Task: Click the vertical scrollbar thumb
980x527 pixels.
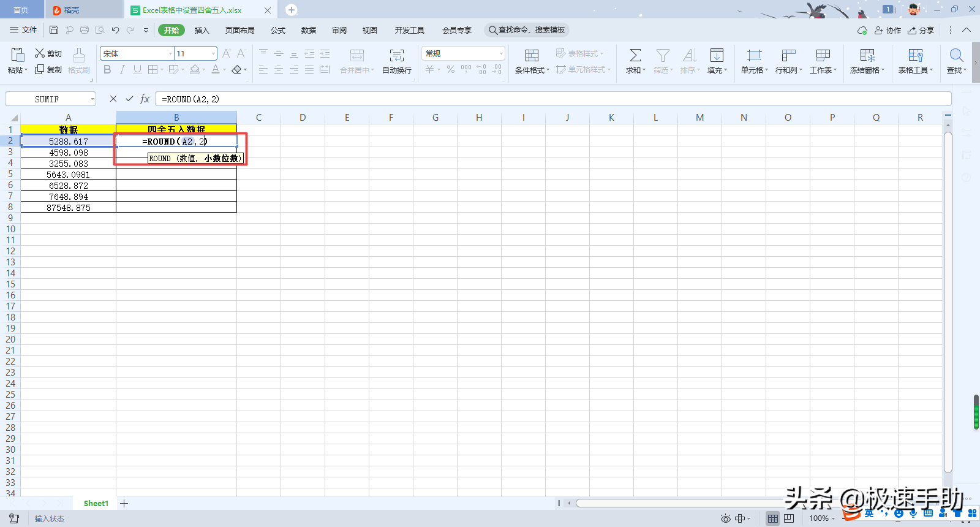Action: click(x=948, y=301)
